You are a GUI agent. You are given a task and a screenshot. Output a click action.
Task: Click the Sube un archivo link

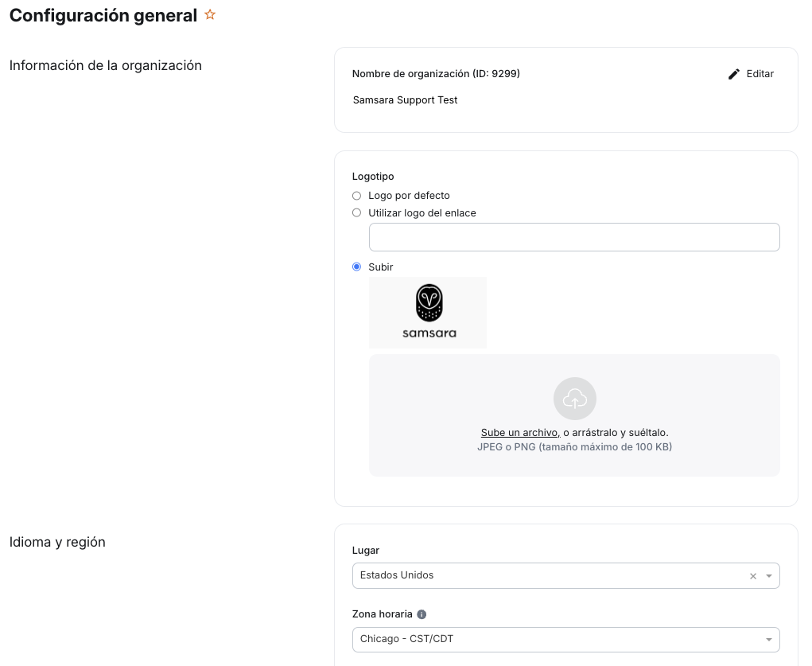[x=519, y=433]
